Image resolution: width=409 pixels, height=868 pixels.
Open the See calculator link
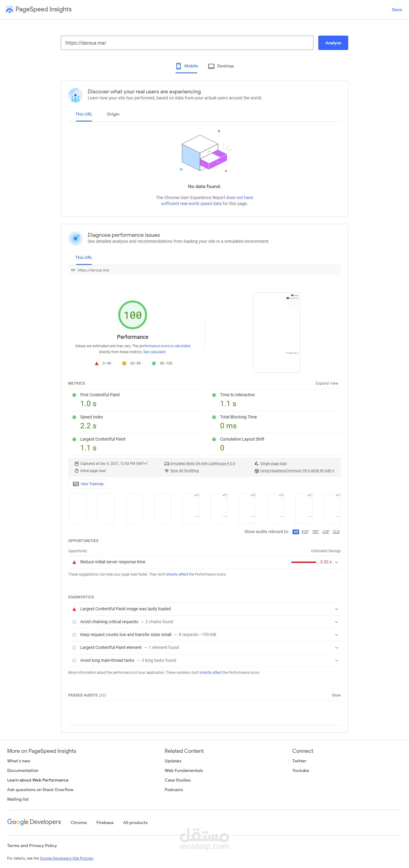(155, 352)
